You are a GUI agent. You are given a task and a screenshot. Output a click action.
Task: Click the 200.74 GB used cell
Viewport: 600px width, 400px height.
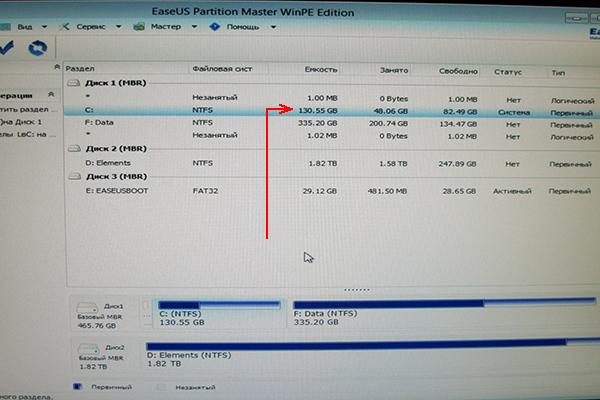tap(388, 123)
